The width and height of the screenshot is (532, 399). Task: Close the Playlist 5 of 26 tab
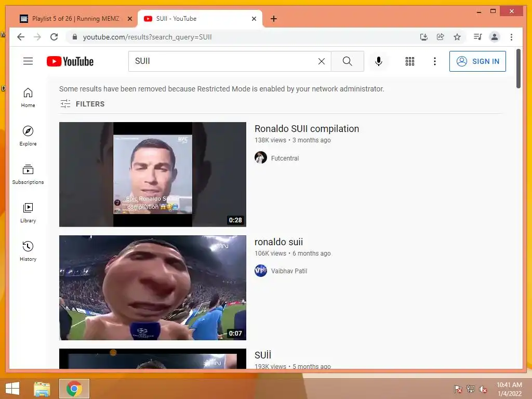[129, 19]
